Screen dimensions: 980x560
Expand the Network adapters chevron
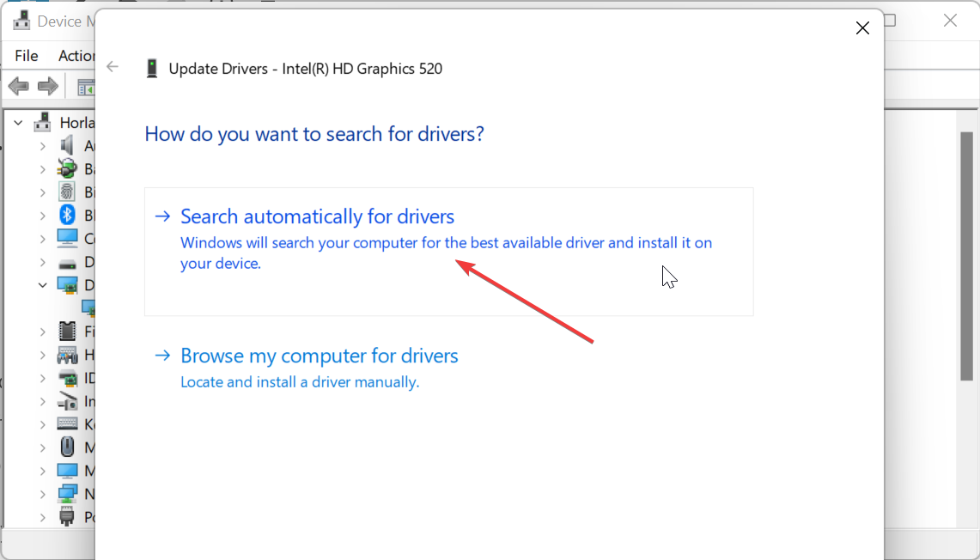pos(42,495)
